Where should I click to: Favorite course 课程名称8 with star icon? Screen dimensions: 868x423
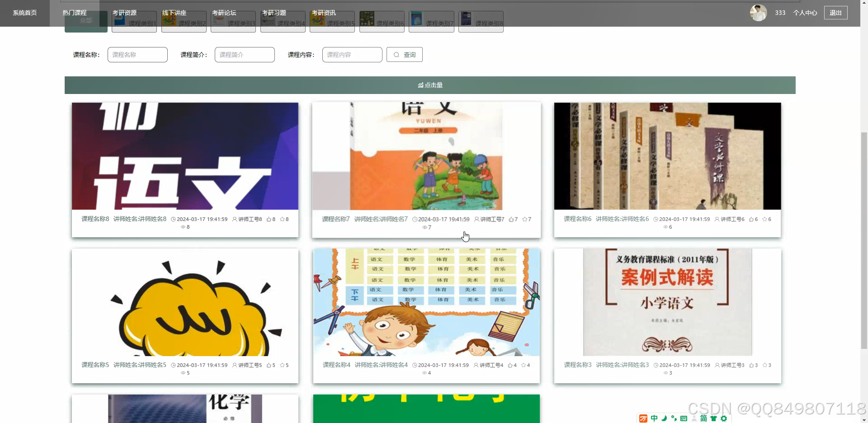click(x=282, y=219)
